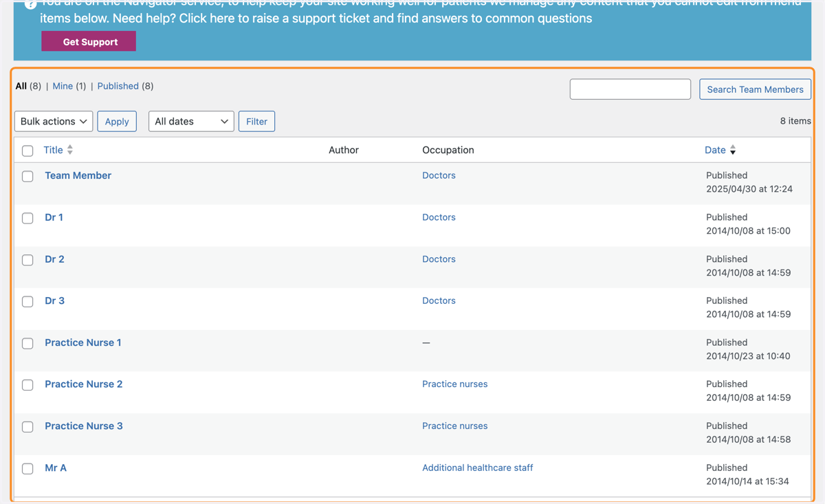Tick the select-all checkbox in header
Screen dimensions: 825x504
pos(27,151)
